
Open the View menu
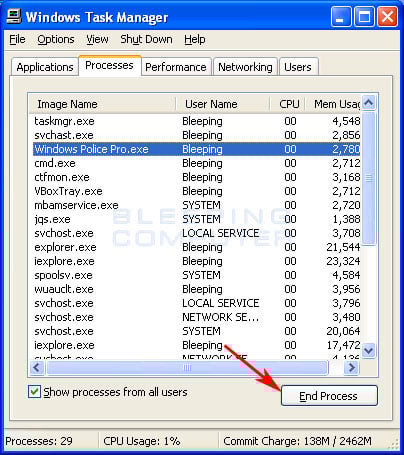97,39
